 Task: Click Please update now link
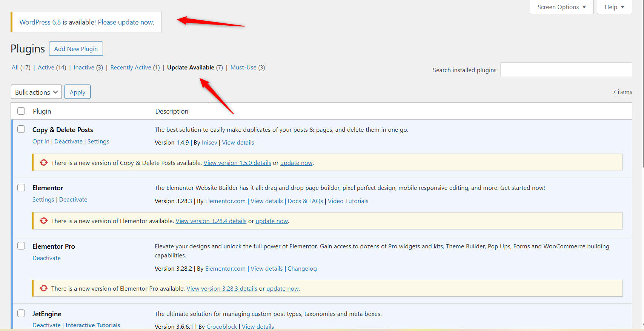click(x=125, y=22)
